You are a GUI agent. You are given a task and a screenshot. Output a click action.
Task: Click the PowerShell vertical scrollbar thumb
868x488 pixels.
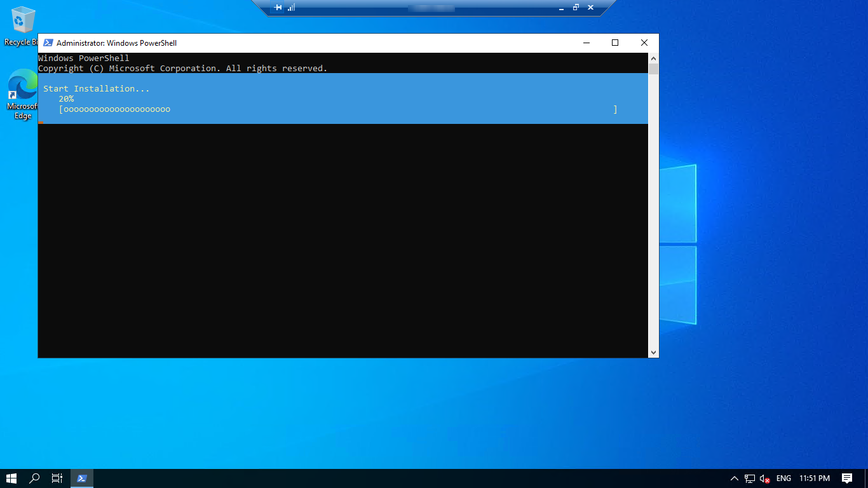653,69
